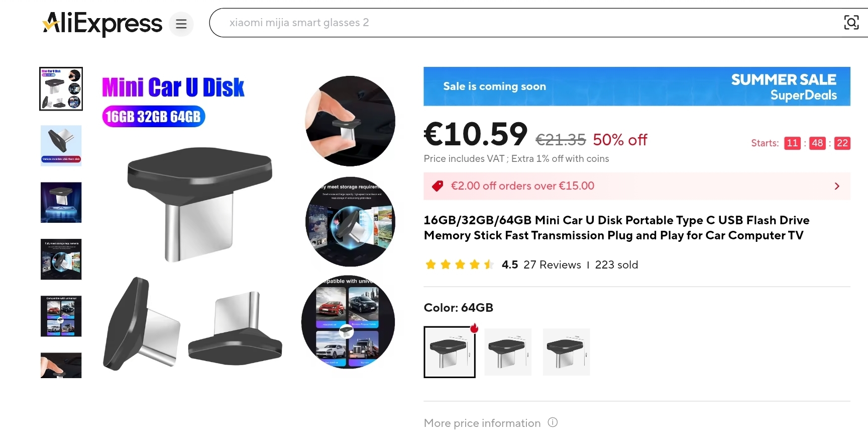This screenshot has height=443, width=868.
Task: Open the 27 Reviews link
Action: 552,264
